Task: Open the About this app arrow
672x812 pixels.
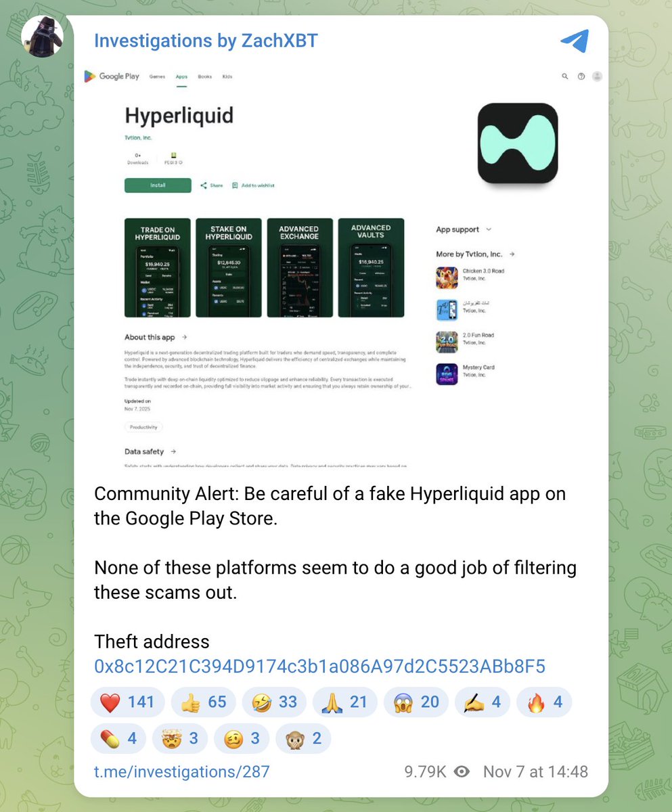Action: click(x=184, y=337)
